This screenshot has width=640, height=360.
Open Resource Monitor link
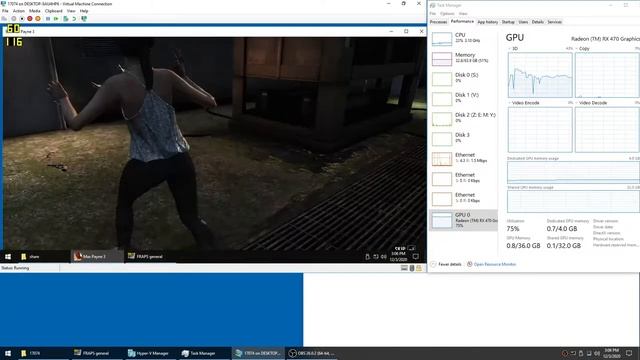pos(491,264)
